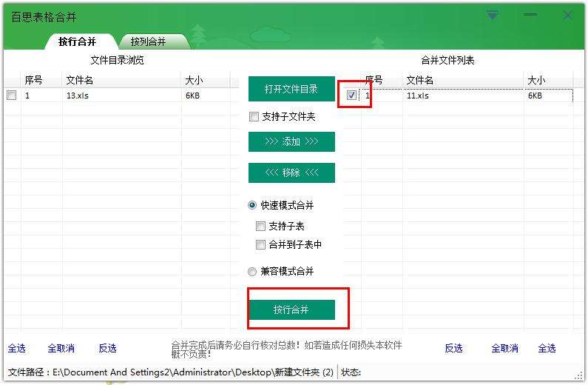Uncheck the checkbox for 11.xls
588x385 pixels.
click(x=351, y=96)
